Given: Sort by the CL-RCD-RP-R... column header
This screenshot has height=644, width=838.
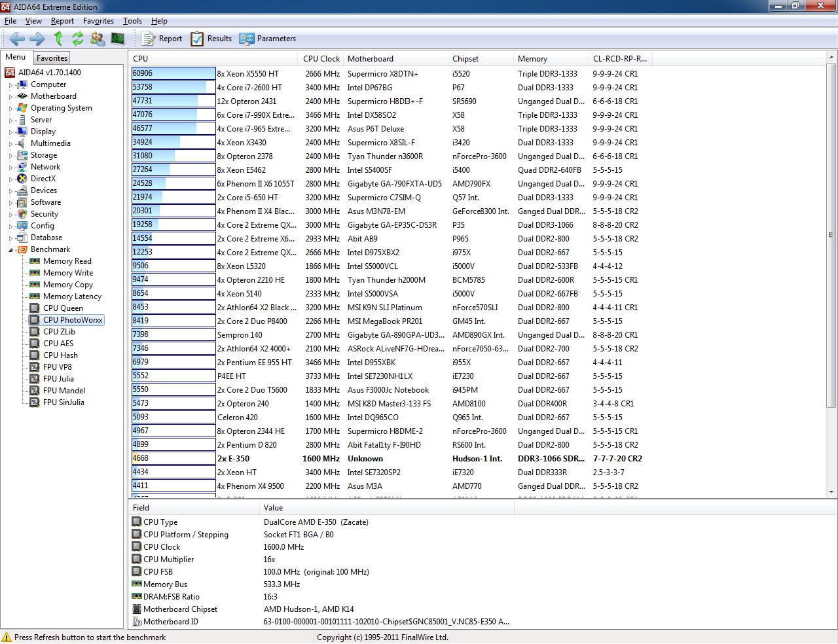Looking at the screenshot, I should click(x=620, y=59).
